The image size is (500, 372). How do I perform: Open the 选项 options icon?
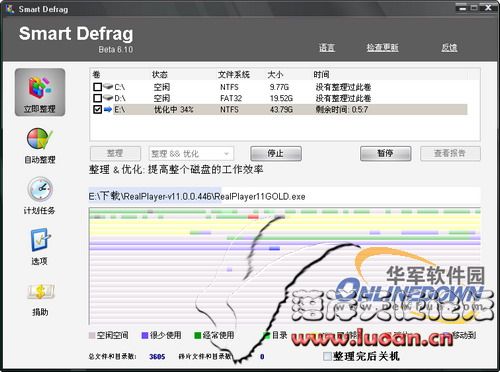pos(40,239)
